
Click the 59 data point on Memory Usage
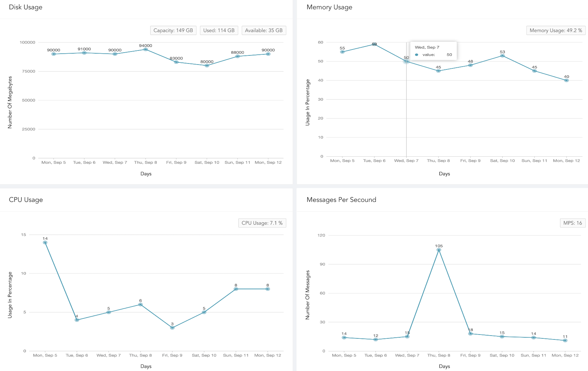374,44
